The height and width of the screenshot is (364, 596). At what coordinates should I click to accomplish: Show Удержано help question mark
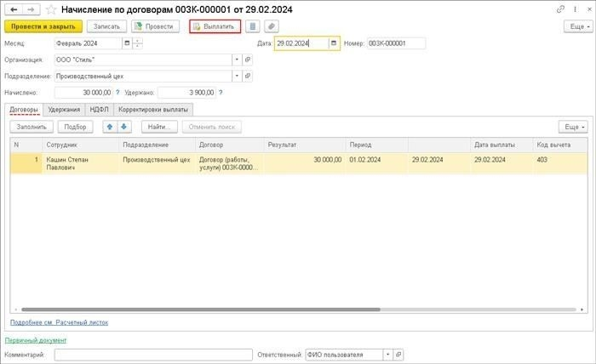point(221,92)
